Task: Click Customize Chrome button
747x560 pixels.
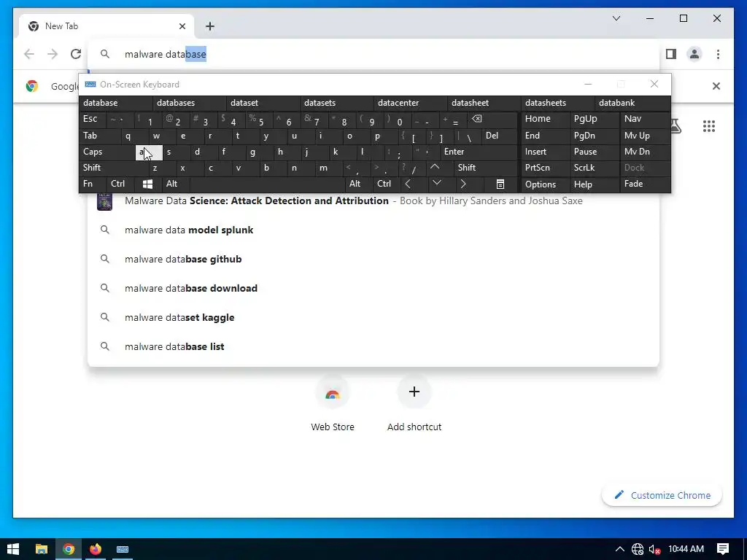Action: (662, 495)
